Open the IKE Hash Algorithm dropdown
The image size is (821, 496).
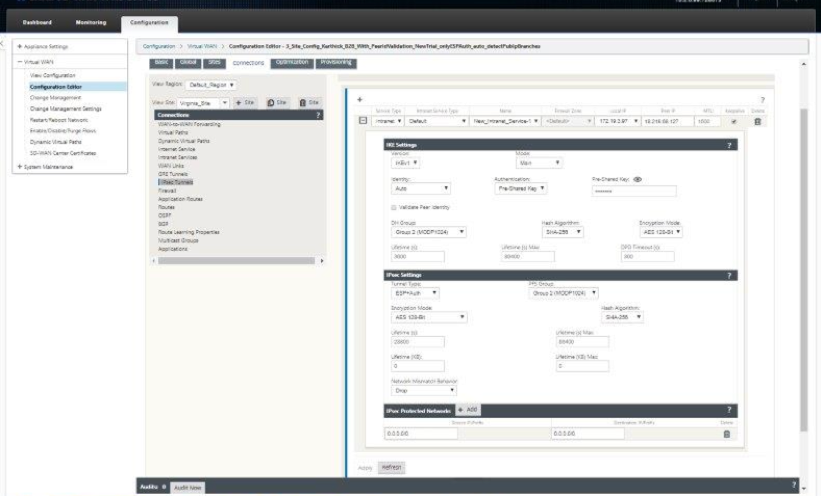562,232
